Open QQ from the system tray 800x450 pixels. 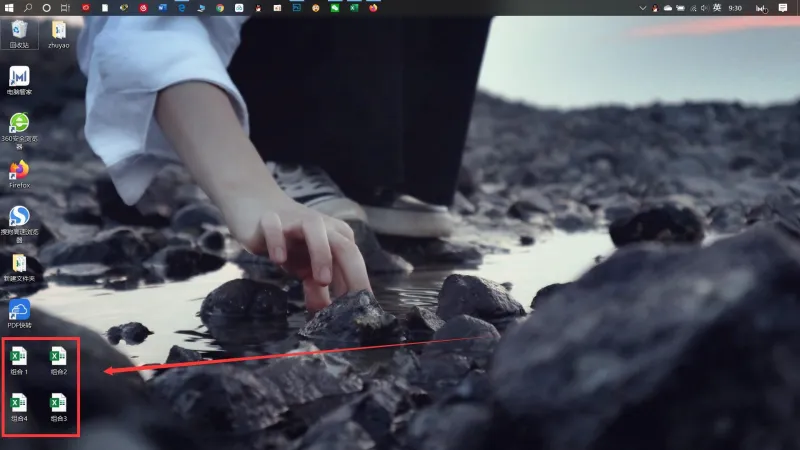[x=655, y=8]
